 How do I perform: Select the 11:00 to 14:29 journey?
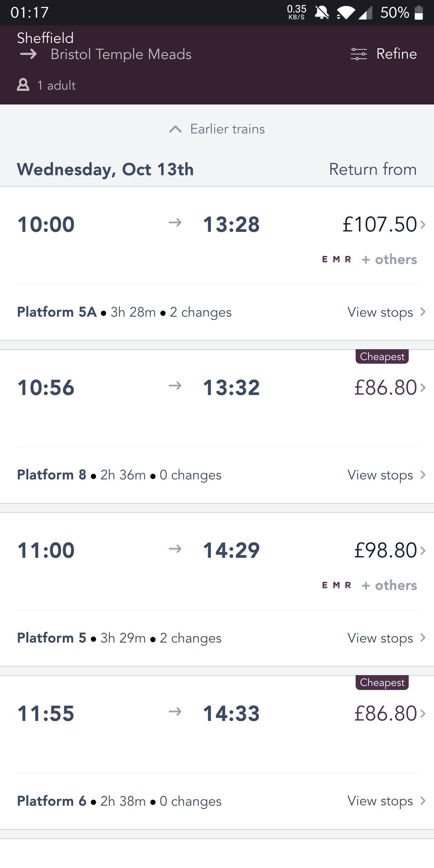(139, 550)
